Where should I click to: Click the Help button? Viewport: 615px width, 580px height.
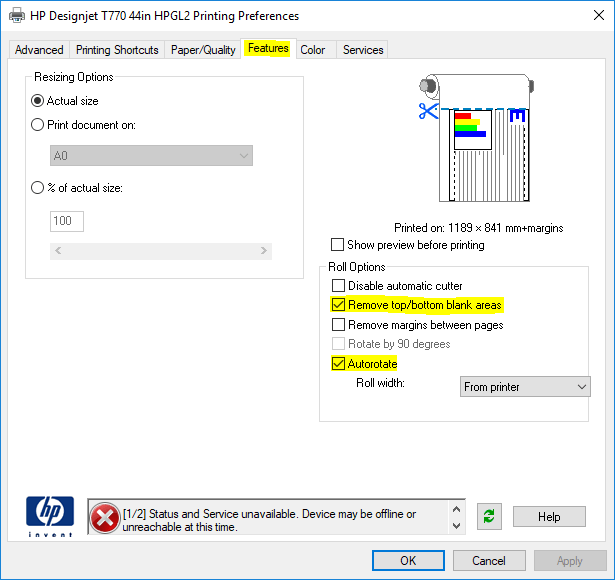pos(549,516)
